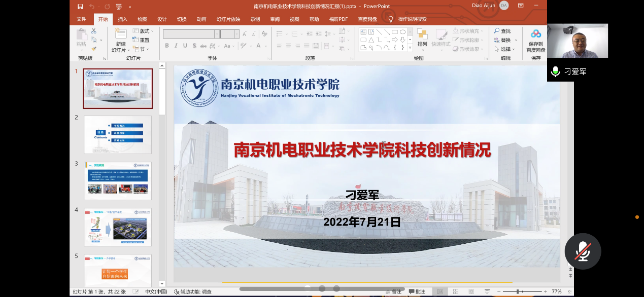Unmute the microphone in meeting overlay
644x297 pixels.
tap(583, 251)
